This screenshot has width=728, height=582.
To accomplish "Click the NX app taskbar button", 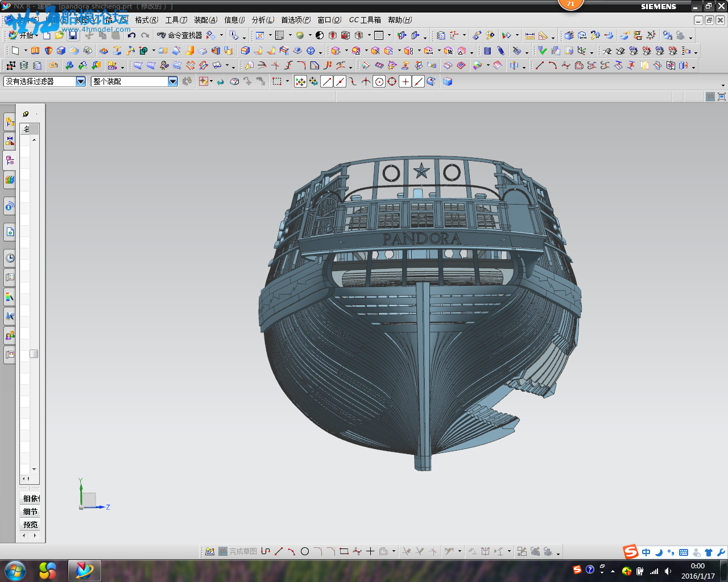I will click(84, 570).
